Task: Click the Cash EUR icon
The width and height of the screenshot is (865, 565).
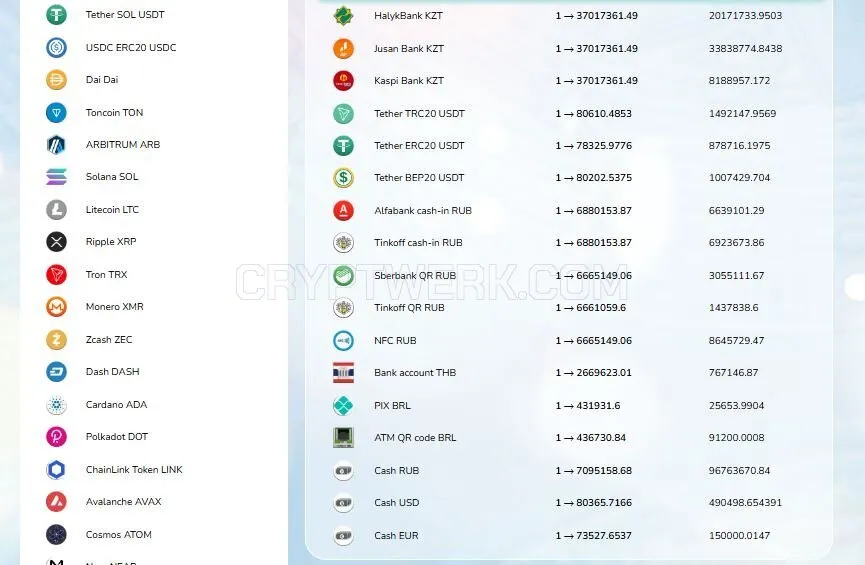Action: tap(343, 535)
